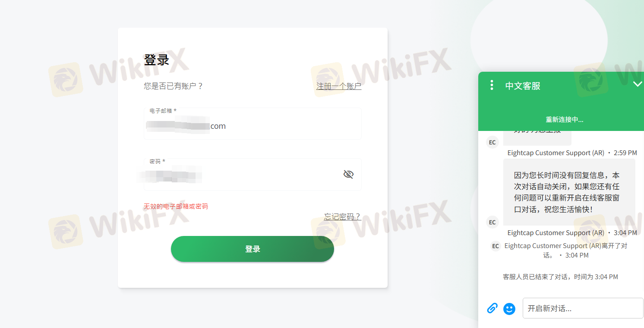Focus the 电子邮箱 email field

[x=253, y=124]
